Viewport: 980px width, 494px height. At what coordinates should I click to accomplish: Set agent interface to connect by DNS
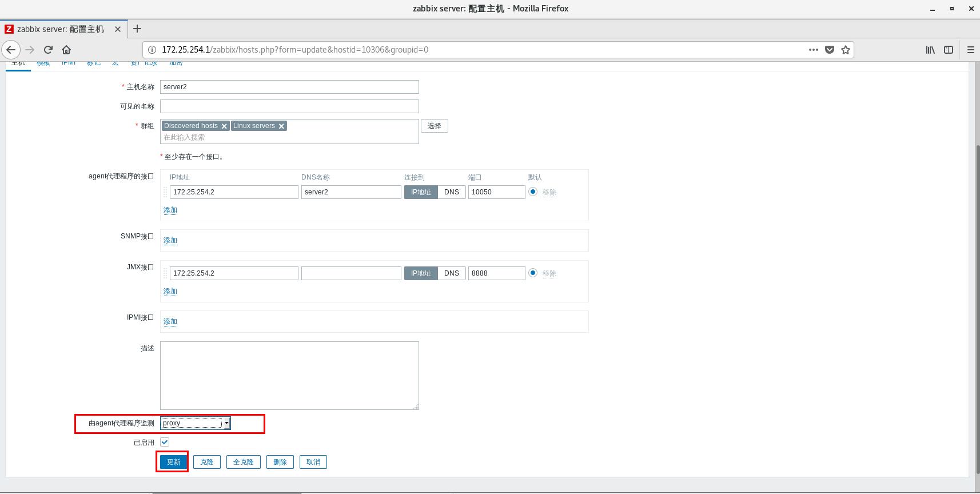pos(452,192)
